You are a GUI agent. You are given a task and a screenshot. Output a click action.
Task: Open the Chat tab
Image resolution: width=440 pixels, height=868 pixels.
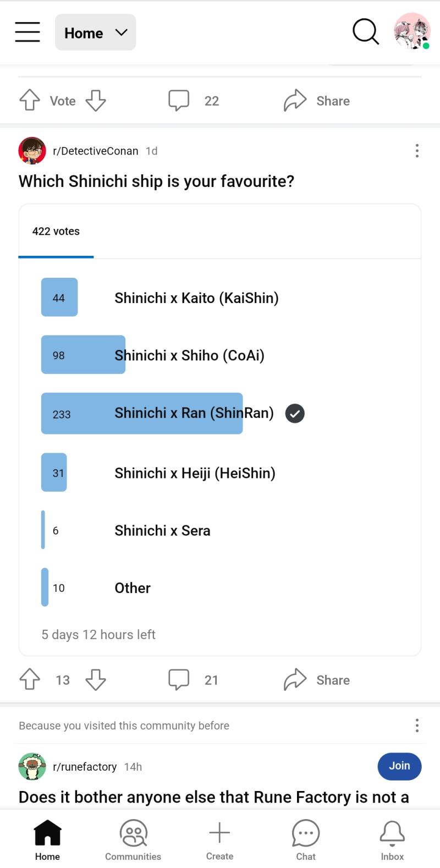tap(306, 840)
